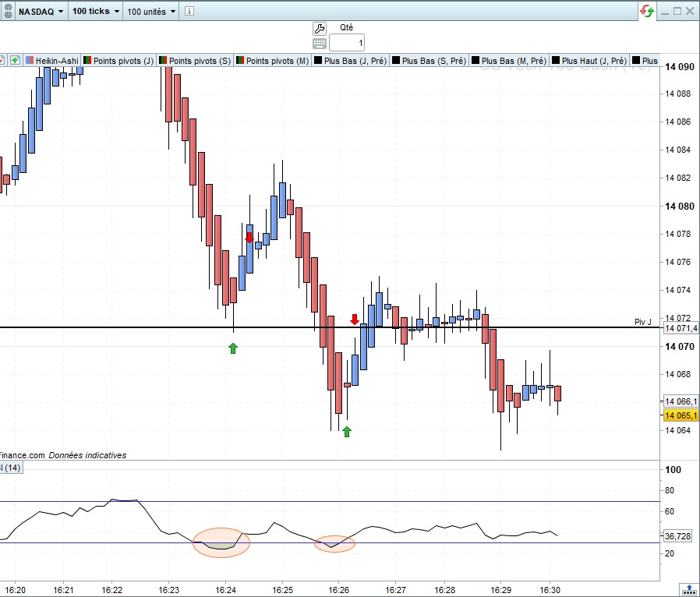This screenshot has width=700, height=597.
Task: Click the 14 066,1 price label
Action: tap(681, 401)
